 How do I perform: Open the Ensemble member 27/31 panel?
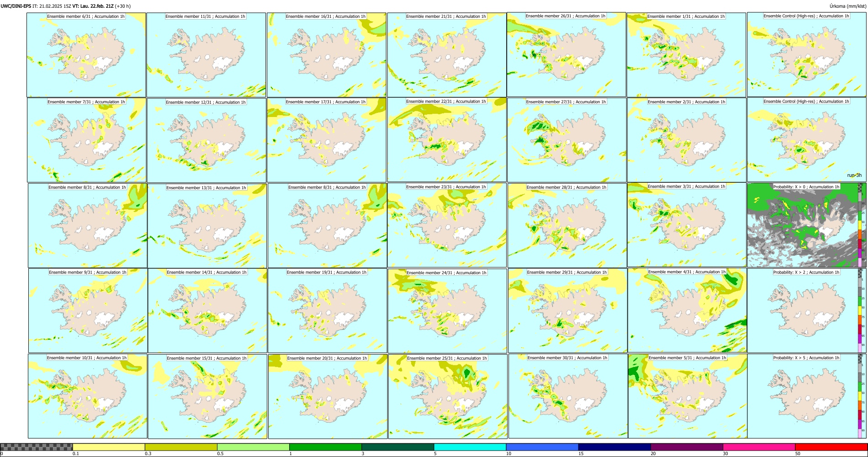tap(567, 140)
